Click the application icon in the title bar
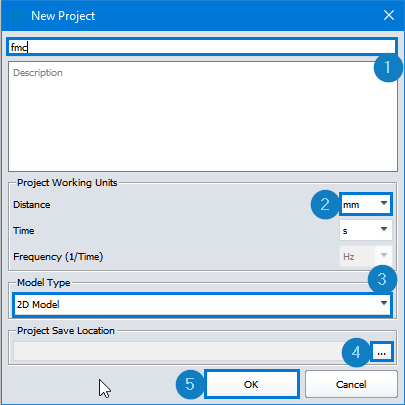Image resolution: width=405 pixels, height=405 pixels. (18, 16)
